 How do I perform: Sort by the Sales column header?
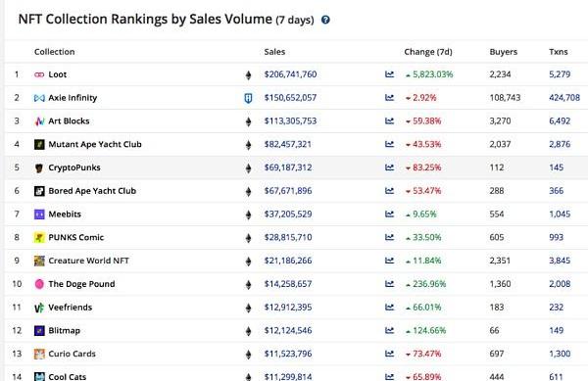click(x=274, y=52)
